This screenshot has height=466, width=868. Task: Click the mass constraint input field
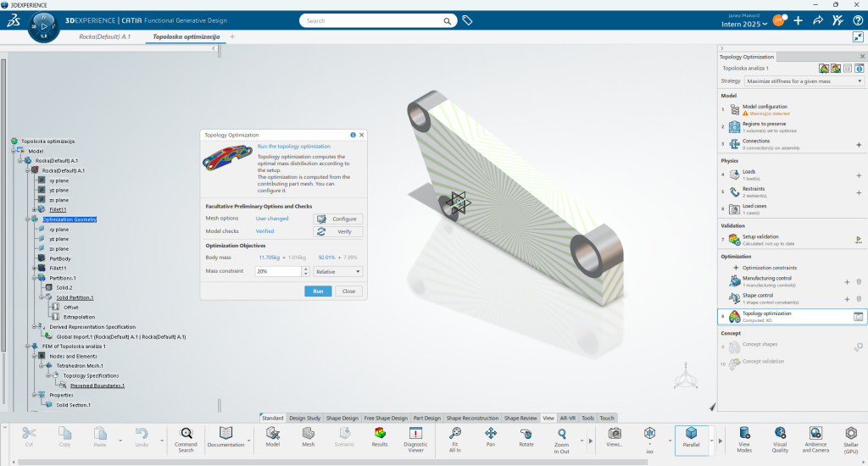click(278, 271)
